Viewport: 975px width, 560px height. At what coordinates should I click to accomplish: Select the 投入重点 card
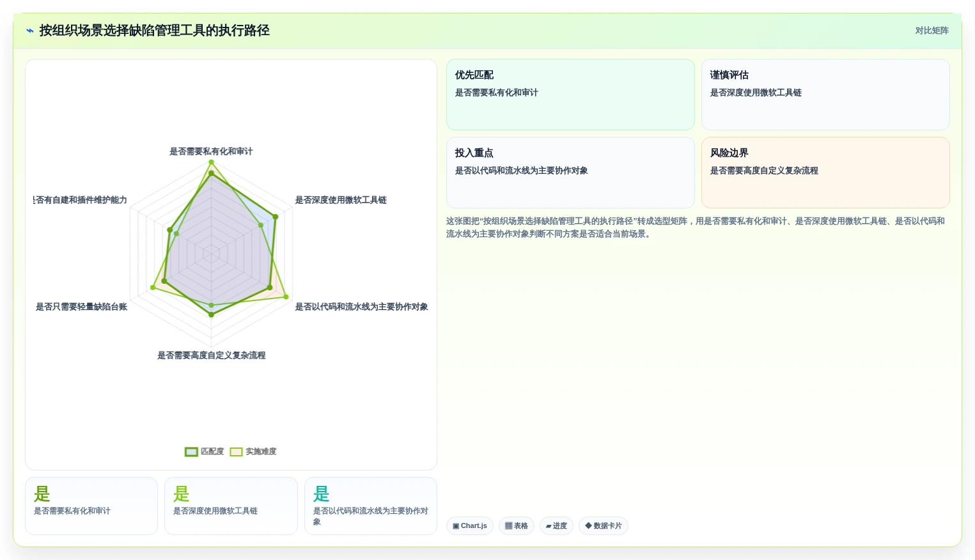570,173
